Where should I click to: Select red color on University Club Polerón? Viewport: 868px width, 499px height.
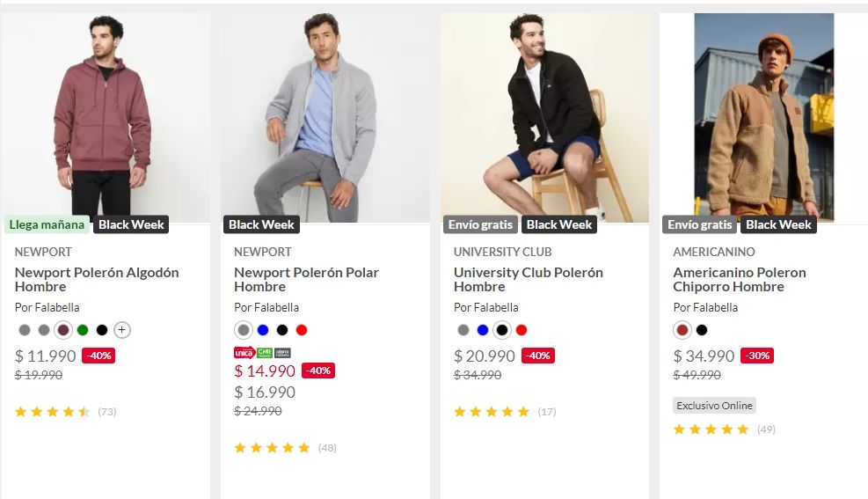coord(522,330)
